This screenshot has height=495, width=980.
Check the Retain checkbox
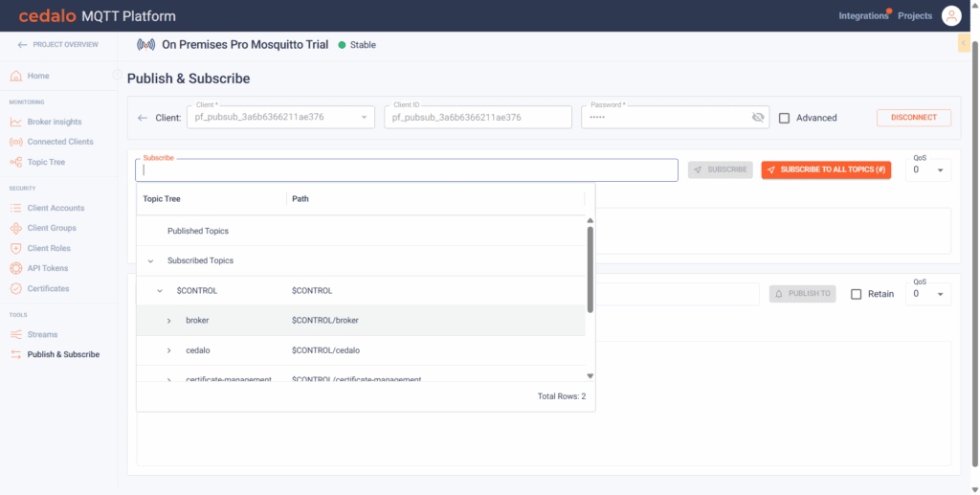click(857, 294)
